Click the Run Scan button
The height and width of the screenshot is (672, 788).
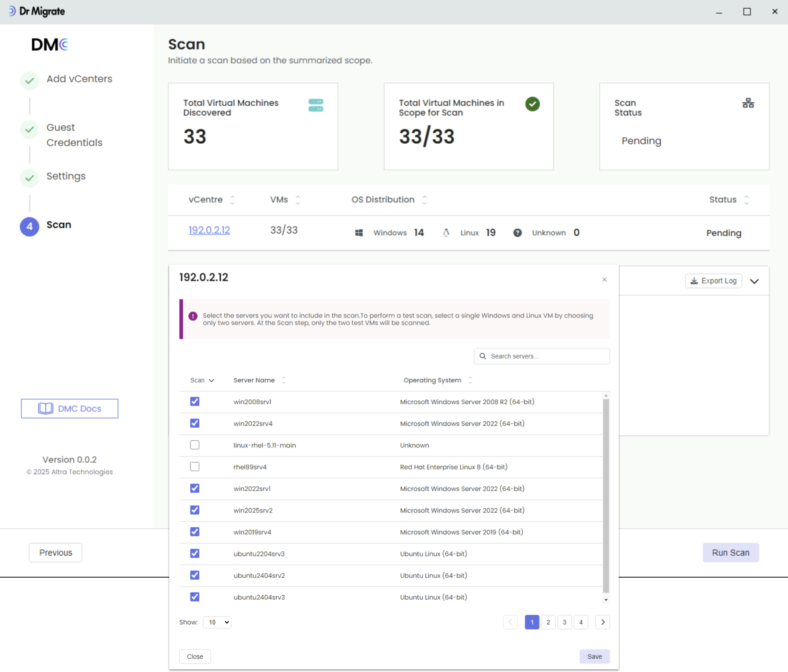point(731,553)
